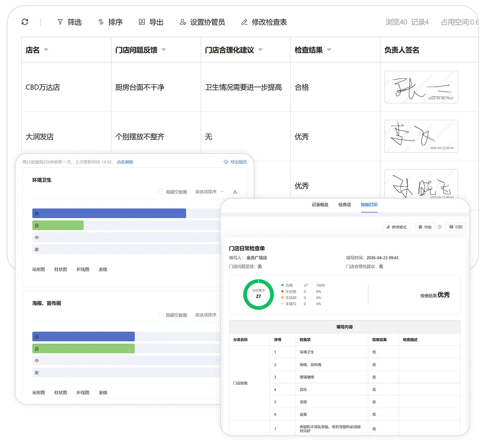485x448 pixels.
Task: Open the 检查项 tab
Action: (344, 205)
